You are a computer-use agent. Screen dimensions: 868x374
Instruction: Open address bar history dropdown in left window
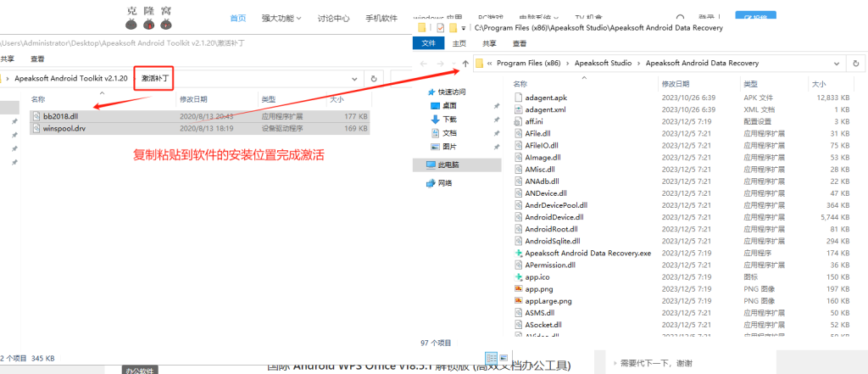coord(355,79)
